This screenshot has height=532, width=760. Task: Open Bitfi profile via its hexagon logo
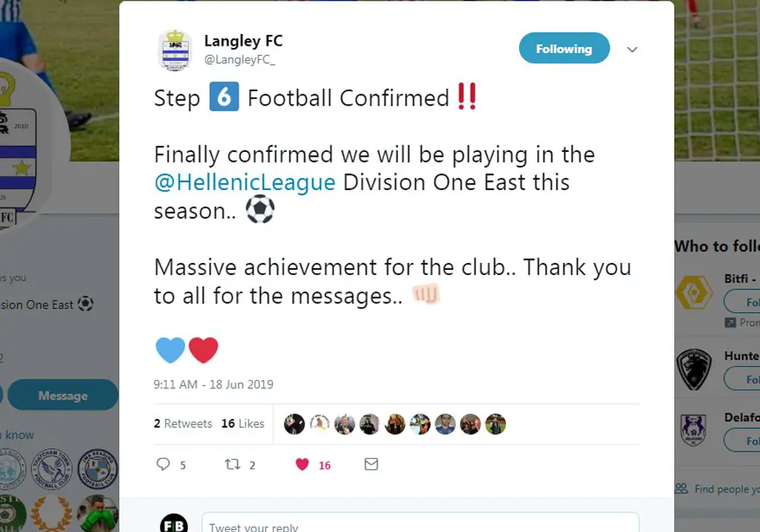[693, 293]
